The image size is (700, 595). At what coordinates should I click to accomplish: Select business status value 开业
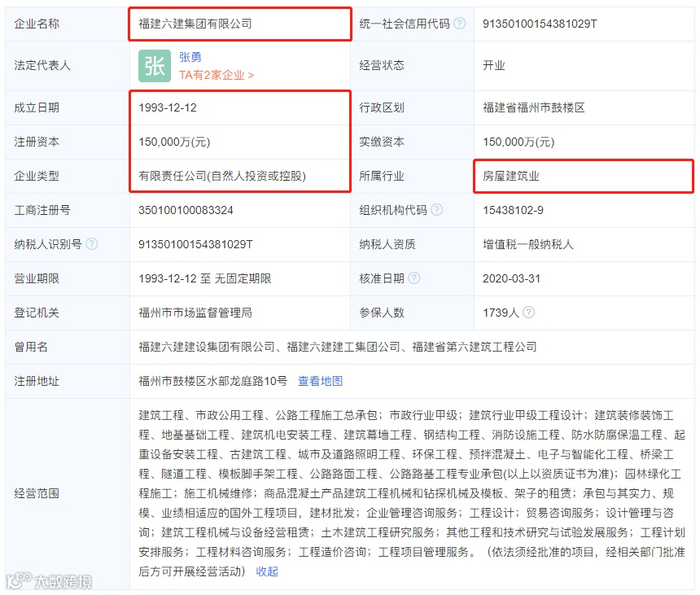point(494,66)
